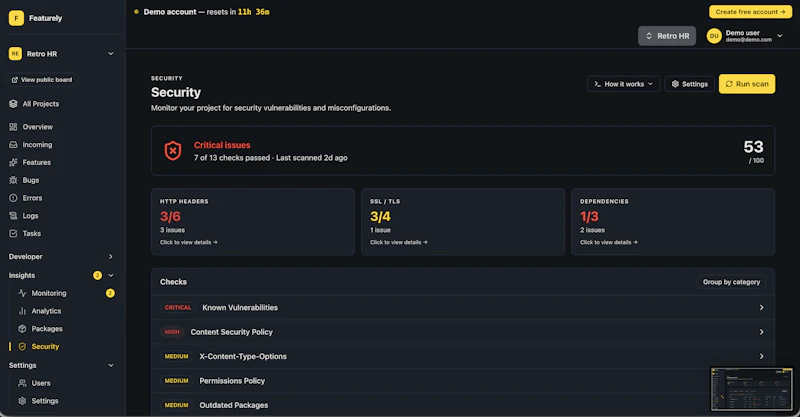
Task: Click the Run scan button
Action: coord(747,84)
